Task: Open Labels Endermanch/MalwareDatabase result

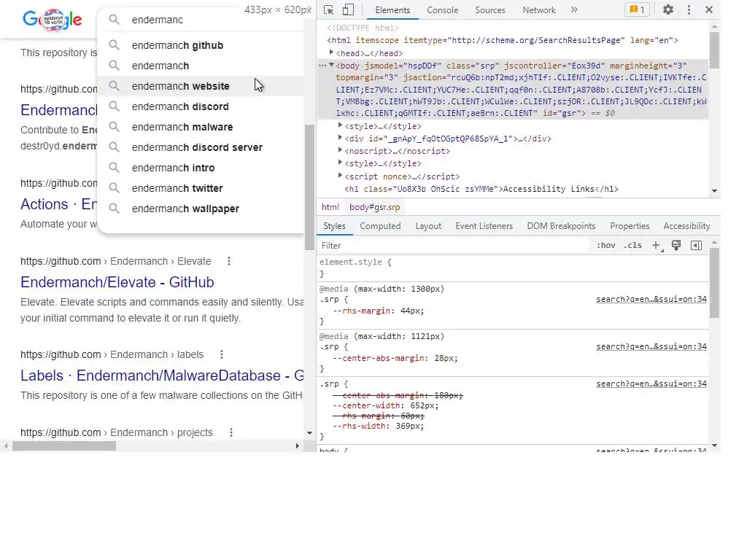Action: point(162,376)
